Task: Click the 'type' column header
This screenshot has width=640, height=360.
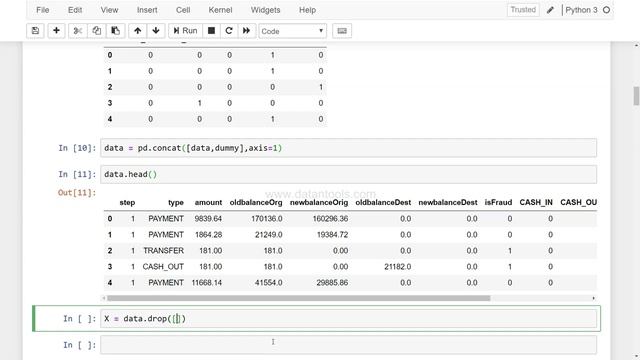Action: (176, 202)
